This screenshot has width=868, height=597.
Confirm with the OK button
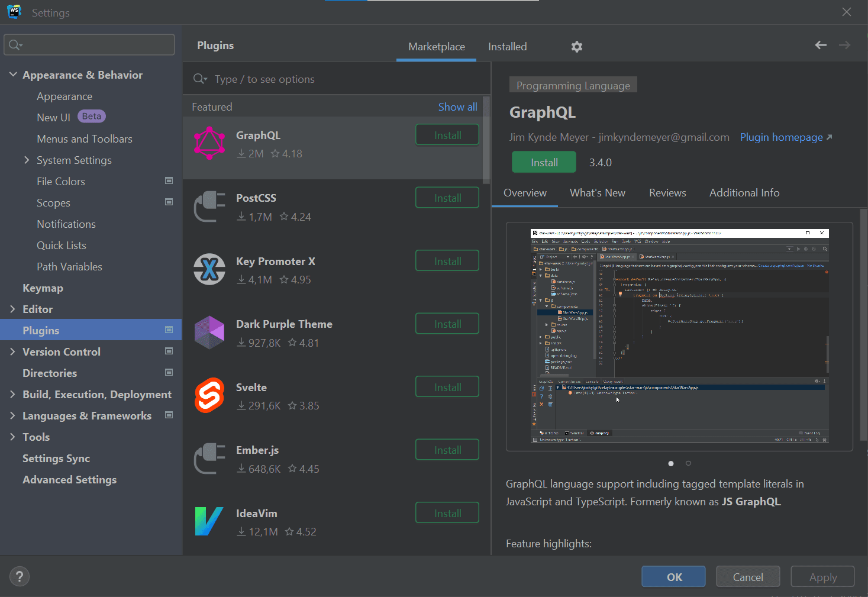673,577
